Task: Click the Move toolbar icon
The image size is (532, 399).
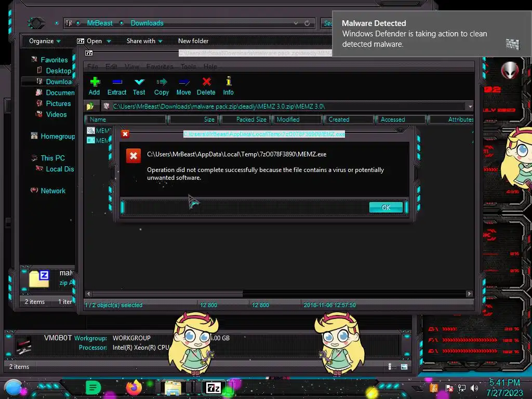Action: [x=183, y=86]
